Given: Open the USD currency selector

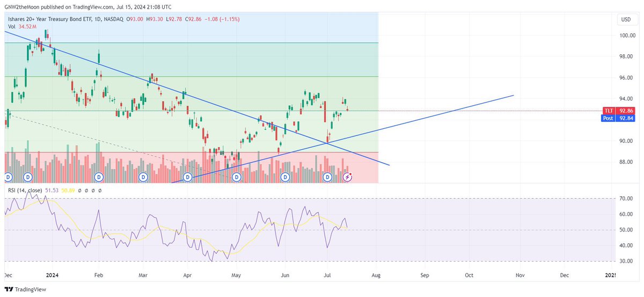Looking at the screenshot, I should (x=626, y=19).
